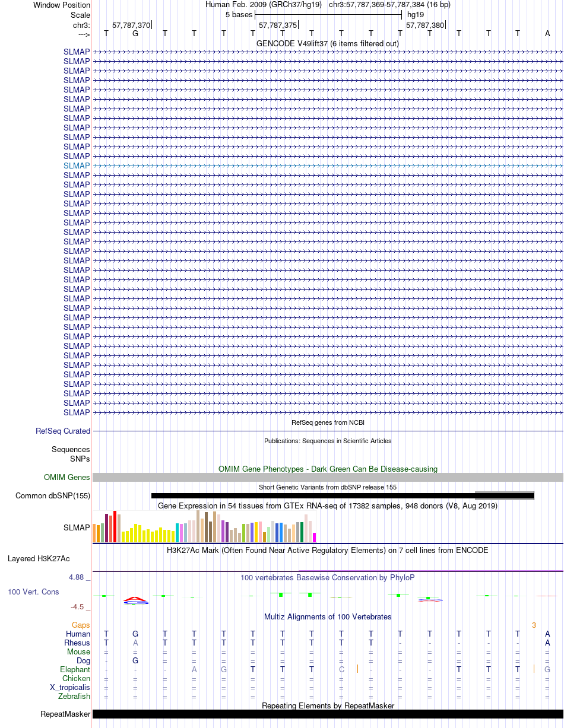Click the green "OMIM Genes" label

(x=67, y=477)
